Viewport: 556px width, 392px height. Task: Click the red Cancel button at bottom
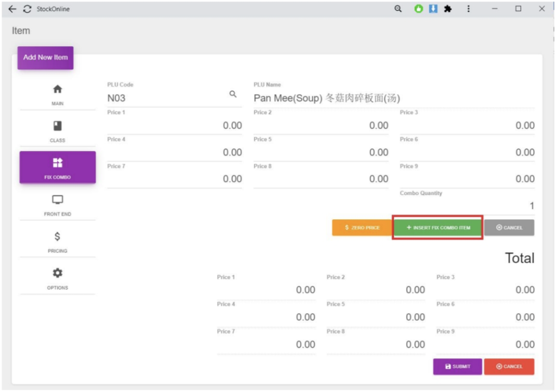(509, 366)
